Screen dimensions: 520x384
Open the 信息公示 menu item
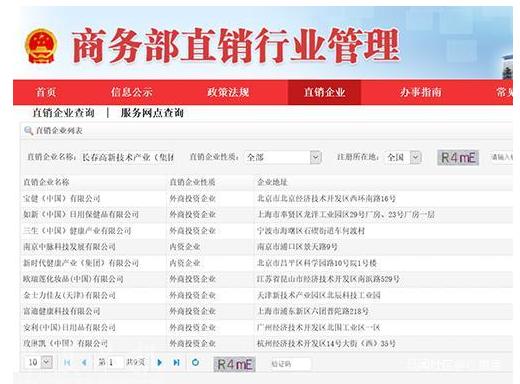tap(132, 92)
